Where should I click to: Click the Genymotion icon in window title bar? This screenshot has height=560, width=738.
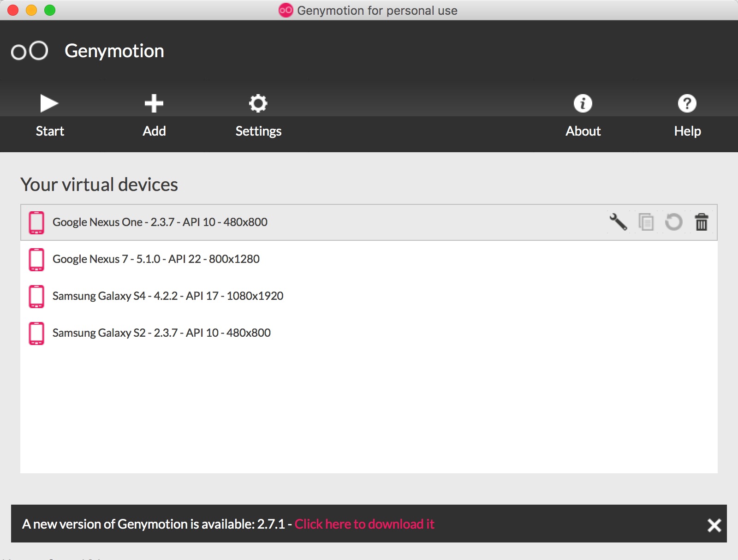point(286,10)
